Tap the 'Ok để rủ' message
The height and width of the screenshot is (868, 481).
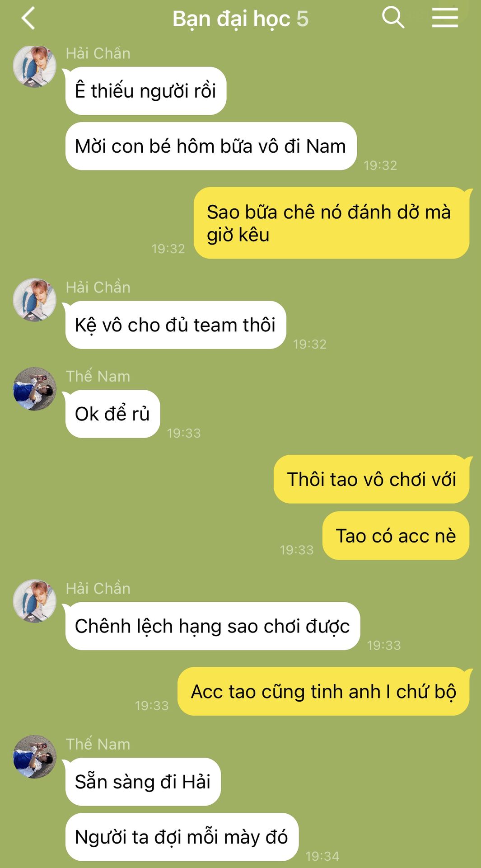112,414
